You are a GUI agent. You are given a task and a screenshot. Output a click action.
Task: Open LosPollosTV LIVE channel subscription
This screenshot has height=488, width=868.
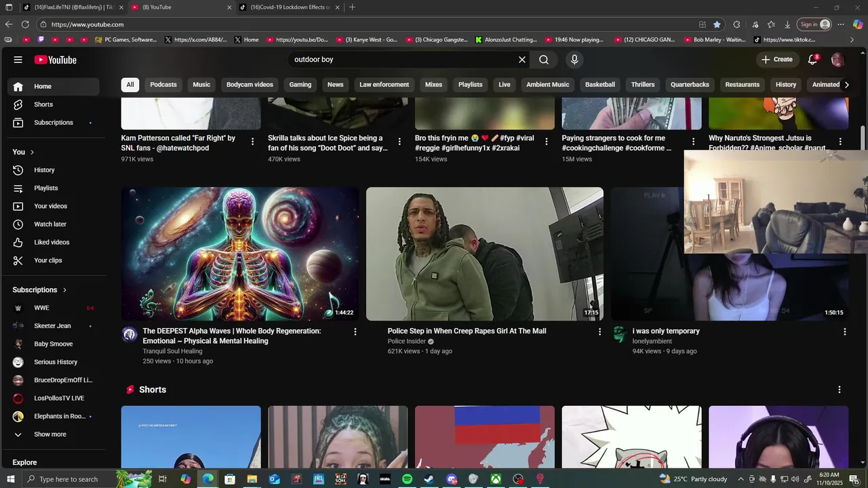tap(54, 399)
